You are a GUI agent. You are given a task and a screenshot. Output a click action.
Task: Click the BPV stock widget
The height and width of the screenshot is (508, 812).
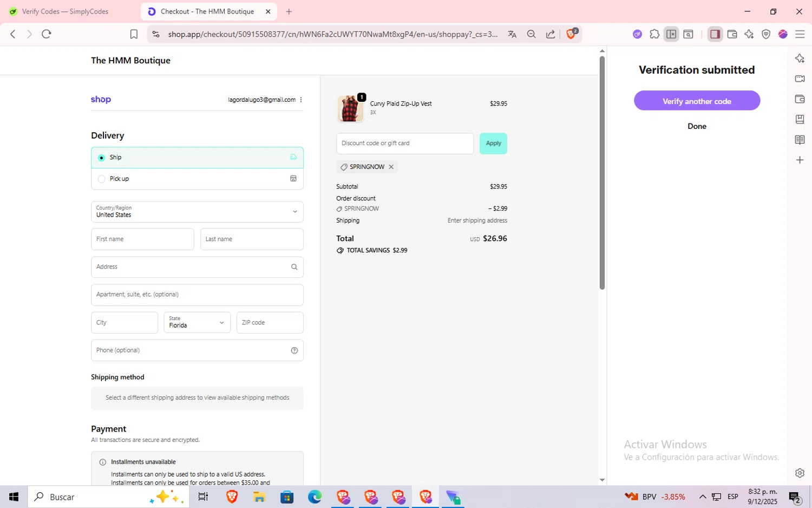[x=655, y=497]
